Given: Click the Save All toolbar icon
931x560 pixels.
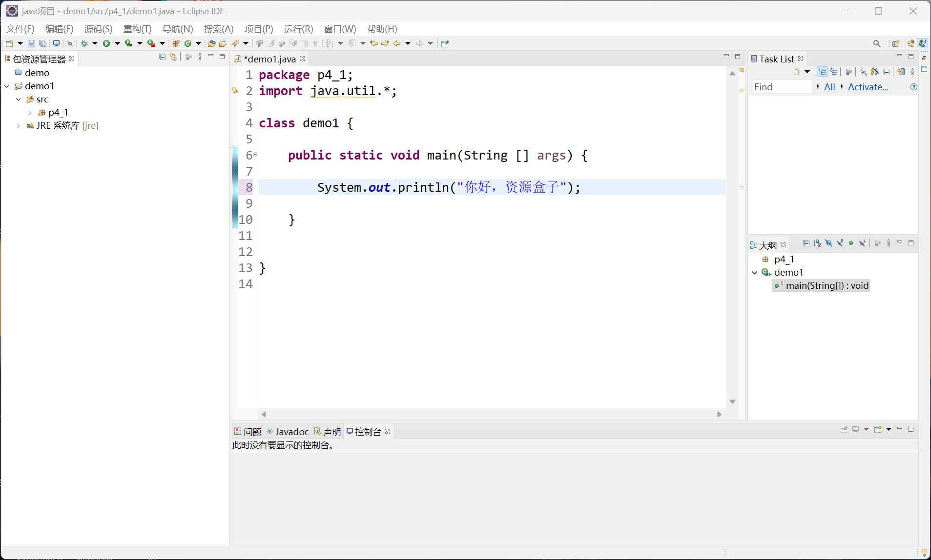Looking at the screenshot, I should click(42, 43).
